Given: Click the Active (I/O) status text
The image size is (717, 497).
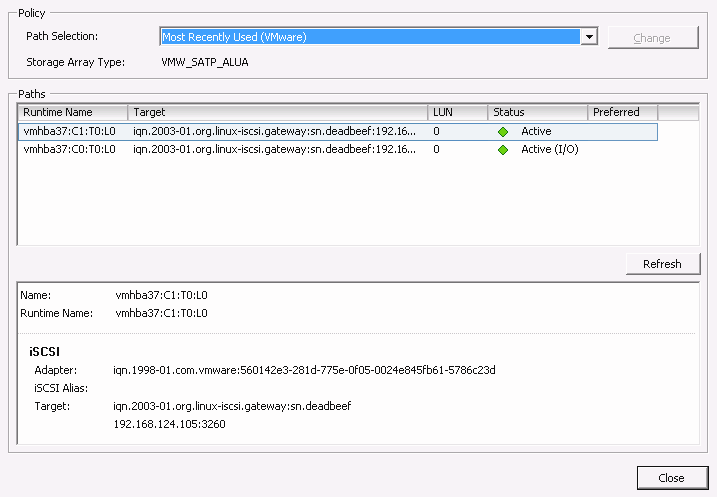Looking at the screenshot, I should pos(549,149).
